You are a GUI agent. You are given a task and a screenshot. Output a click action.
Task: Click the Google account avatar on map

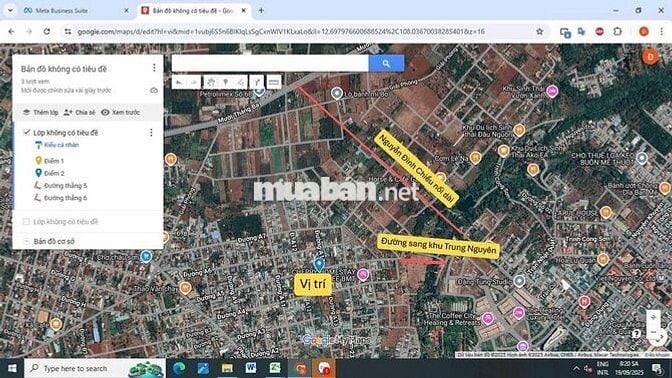click(x=650, y=57)
